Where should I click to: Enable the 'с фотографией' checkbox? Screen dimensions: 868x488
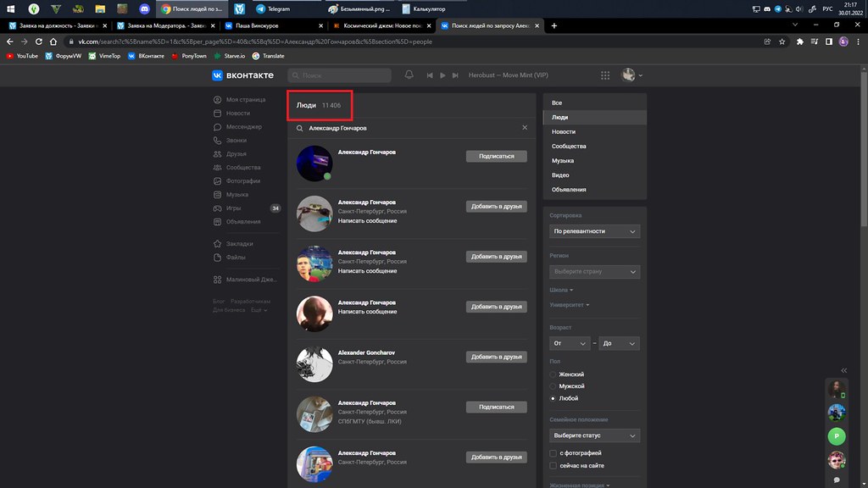click(554, 453)
